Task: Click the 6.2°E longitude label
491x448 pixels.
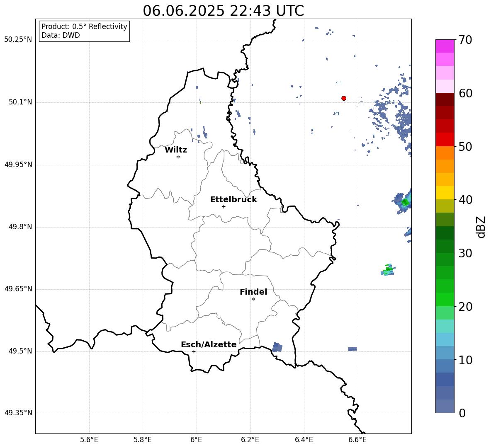Action: [x=250, y=440]
